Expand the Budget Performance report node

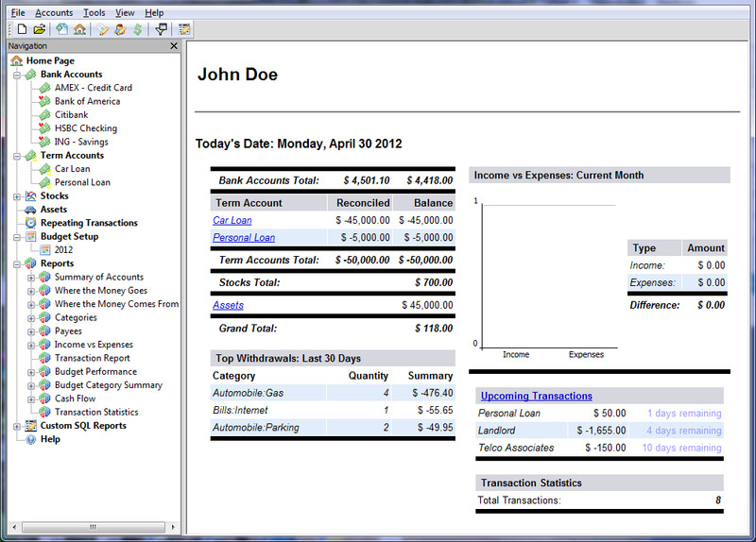click(31, 372)
